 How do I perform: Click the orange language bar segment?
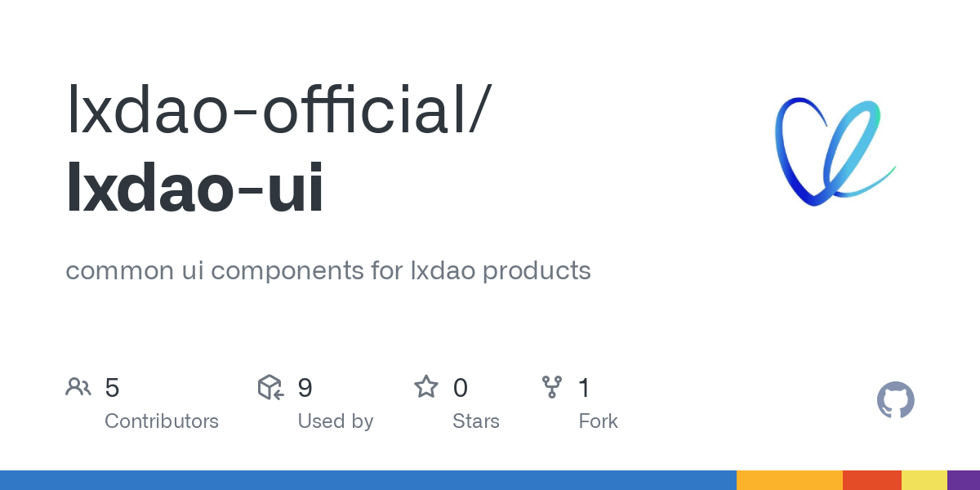click(x=790, y=480)
